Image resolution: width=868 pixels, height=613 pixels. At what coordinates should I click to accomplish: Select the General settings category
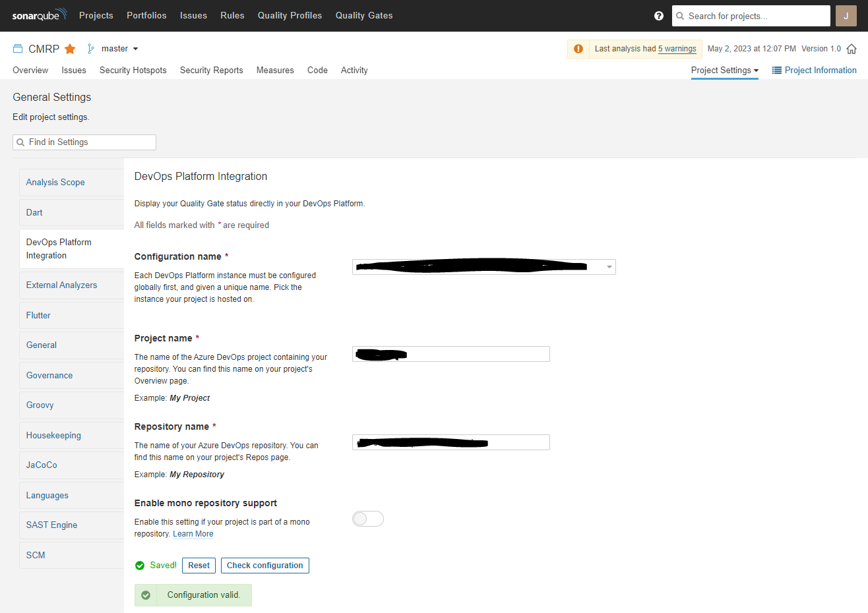(71, 345)
